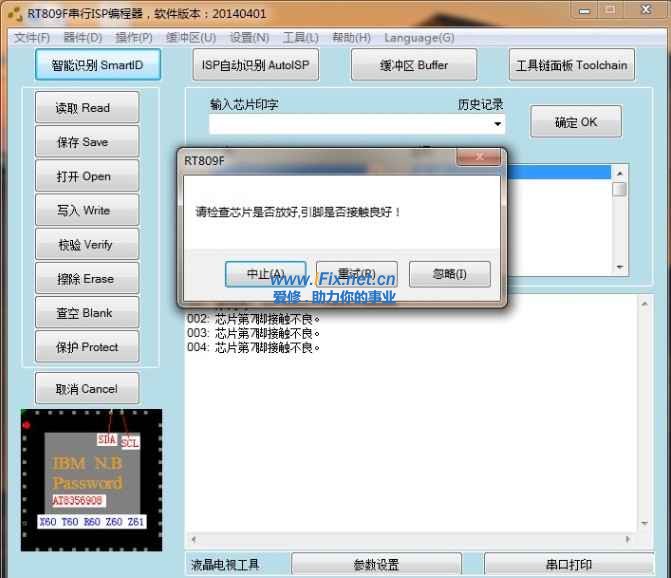
Task: Click the 保存 Save button
Action: [x=87, y=142]
